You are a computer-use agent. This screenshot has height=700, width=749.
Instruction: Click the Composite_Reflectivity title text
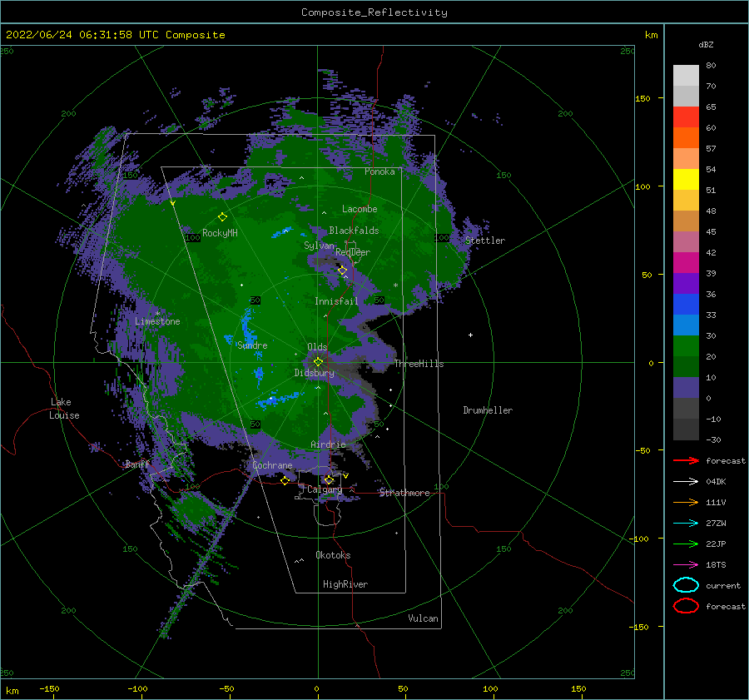tap(374, 12)
